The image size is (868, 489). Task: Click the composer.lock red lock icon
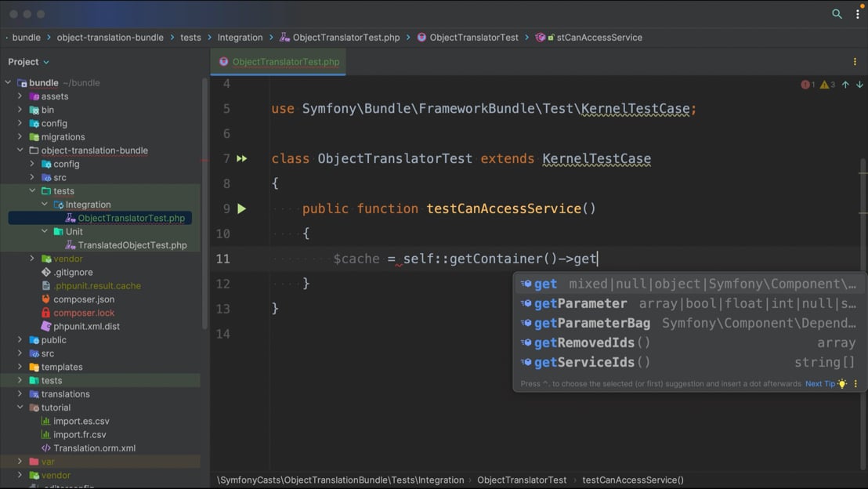pyautogui.click(x=46, y=313)
